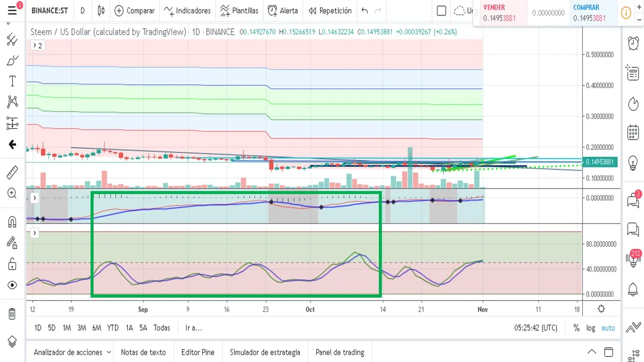Toggle the Magnet mode
Screen dimensions: 644x362
pos(12,222)
